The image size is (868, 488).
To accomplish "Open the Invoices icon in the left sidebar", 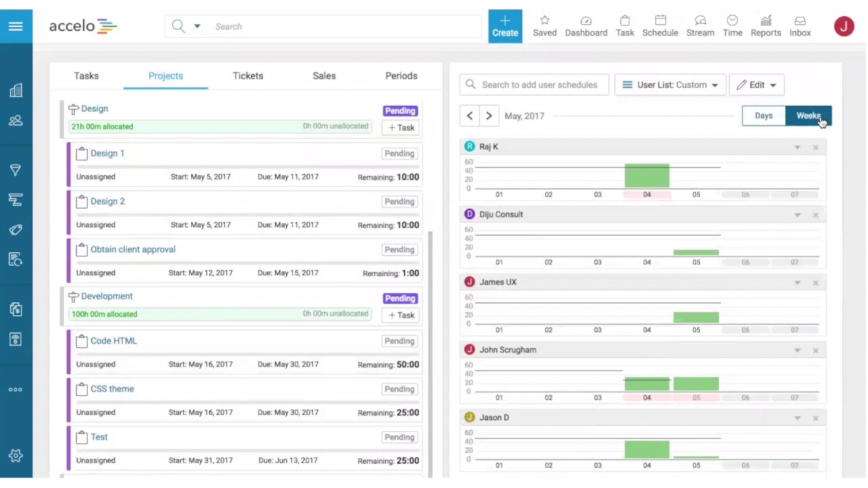I will coord(16,339).
